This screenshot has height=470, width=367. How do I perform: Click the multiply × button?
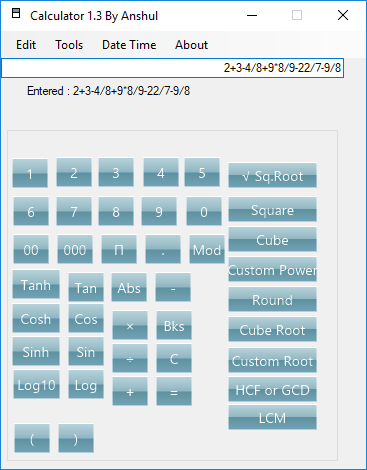tap(130, 325)
